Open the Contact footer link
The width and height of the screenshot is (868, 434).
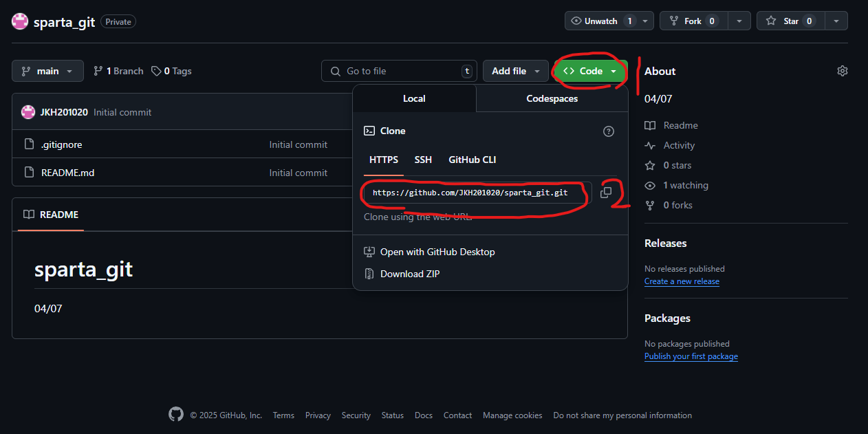click(x=457, y=415)
